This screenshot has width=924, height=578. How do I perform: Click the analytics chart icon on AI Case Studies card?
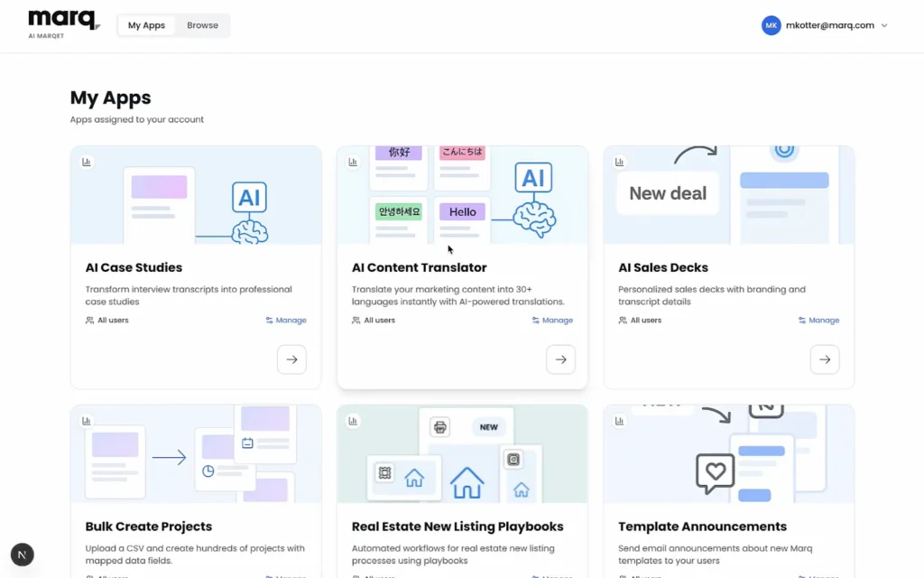click(87, 162)
